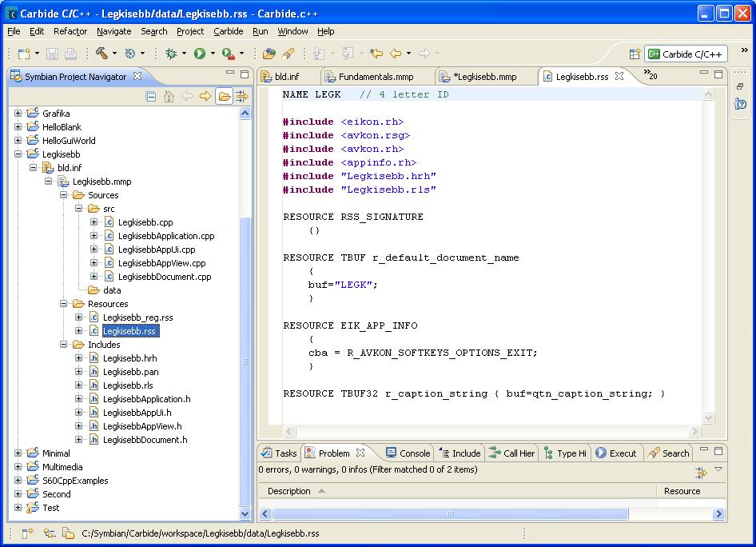Screen dimensions: 756x547
Task: Click the Open Type toolbar icon
Action: pyautogui.click(x=269, y=54)
